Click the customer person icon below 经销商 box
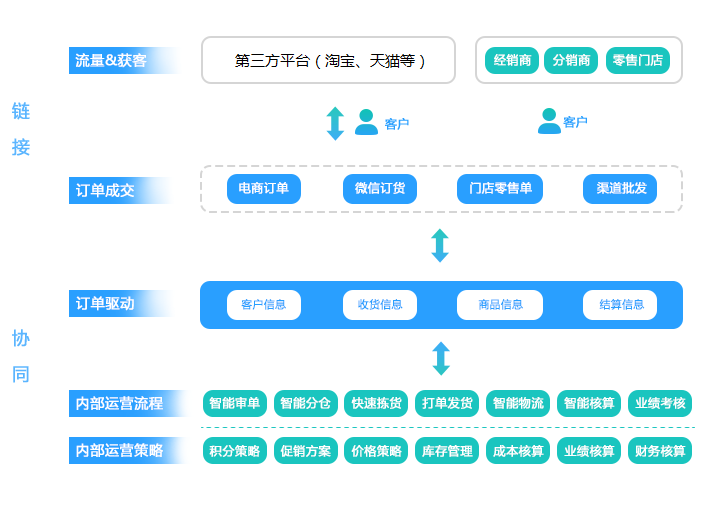This screenshot has height=508, width=708. pyautogui.click(x=549, y=121)
